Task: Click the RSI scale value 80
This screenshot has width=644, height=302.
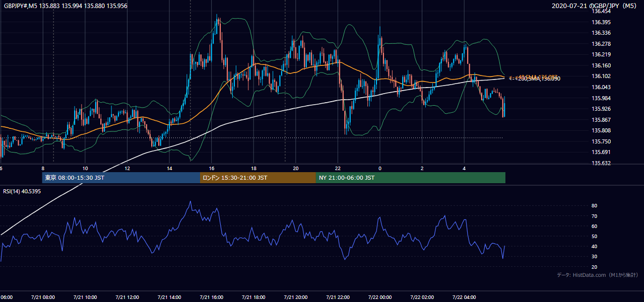Action: point(594,206)
